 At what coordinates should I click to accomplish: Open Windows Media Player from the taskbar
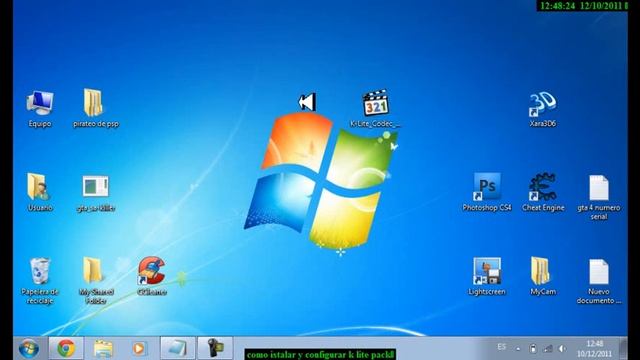[x=139, y=348]
